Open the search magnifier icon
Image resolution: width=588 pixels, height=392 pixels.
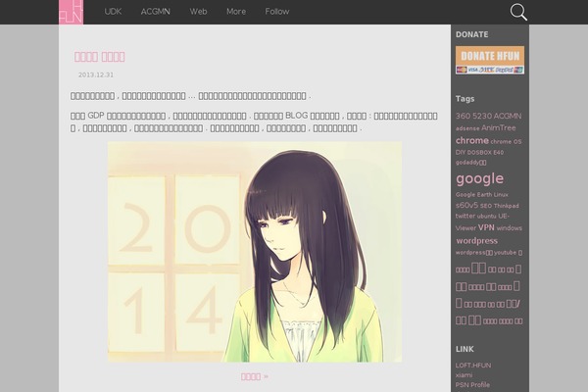click(x=518, y=12)
